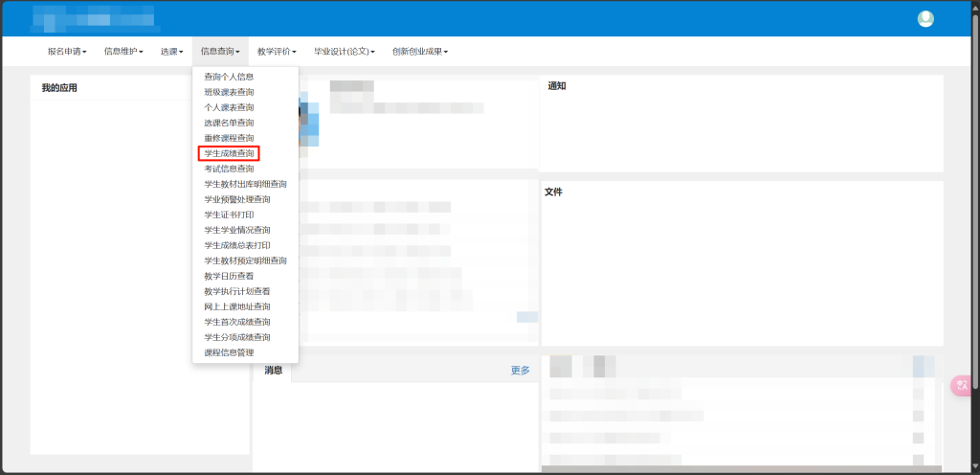Expand the 教学评价 menu
The image size is (980, 475).
click(277, 52)
